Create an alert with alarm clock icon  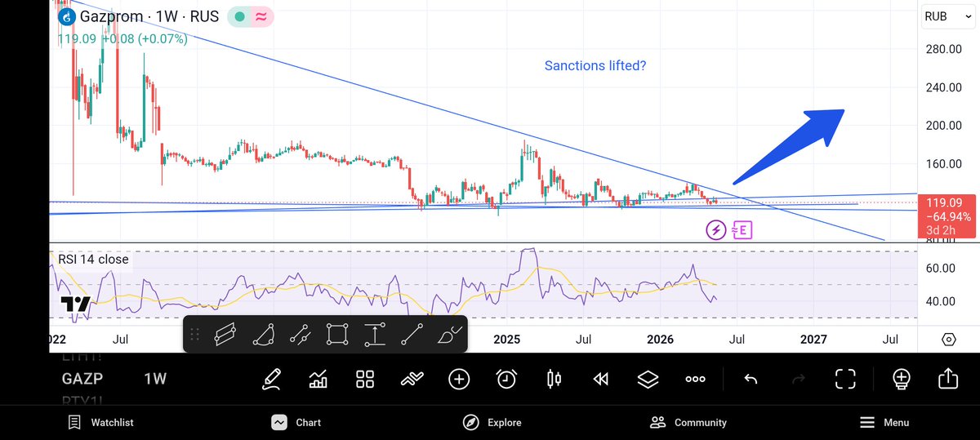point(506,379)
